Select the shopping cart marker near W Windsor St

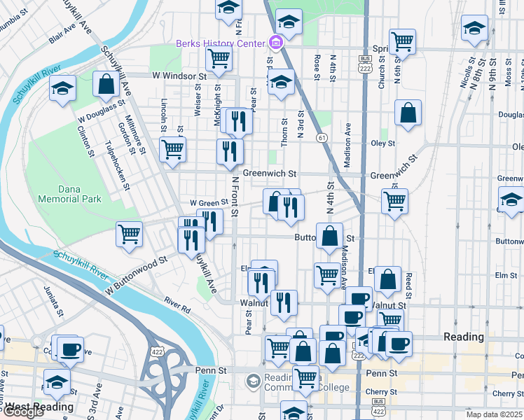pos(219,59)
